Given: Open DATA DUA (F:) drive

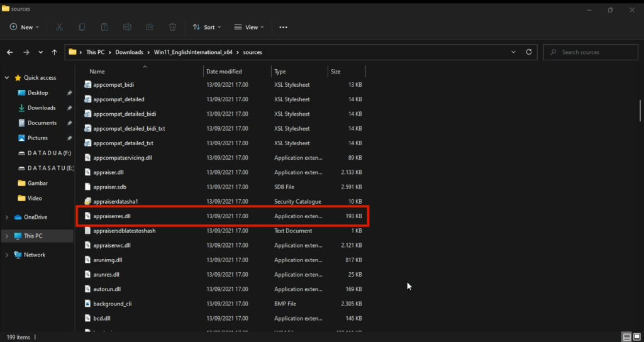Looking at the screenshot, I should click(49, 153).
